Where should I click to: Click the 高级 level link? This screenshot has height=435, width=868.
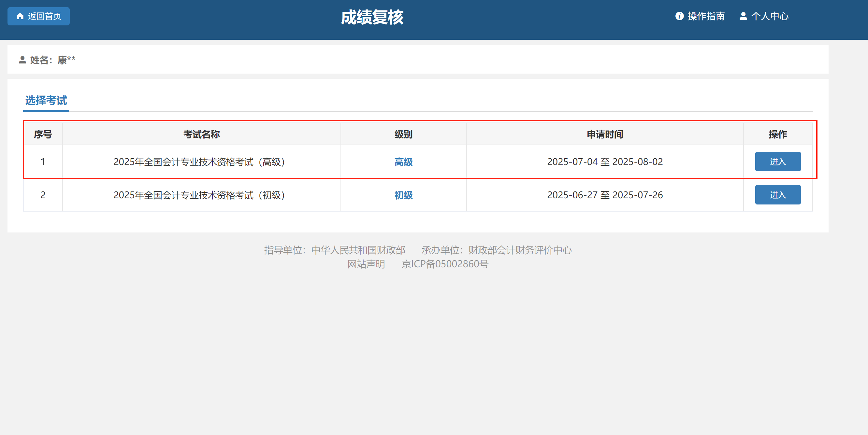coord(403,162)
